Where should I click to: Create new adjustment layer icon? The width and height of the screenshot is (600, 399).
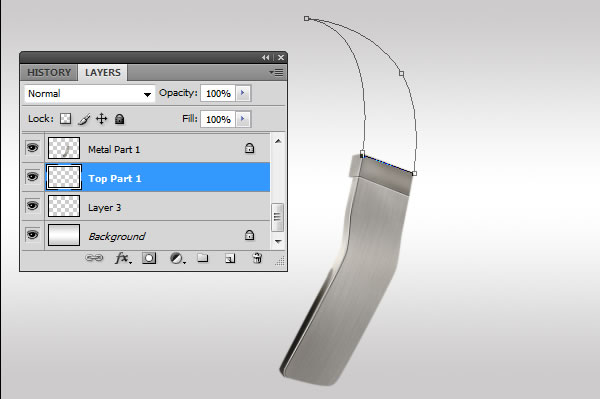click(178, 259)
